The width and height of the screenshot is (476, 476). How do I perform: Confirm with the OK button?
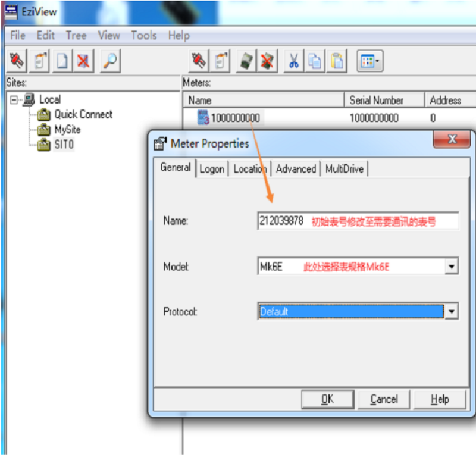[x=328, y=399]
